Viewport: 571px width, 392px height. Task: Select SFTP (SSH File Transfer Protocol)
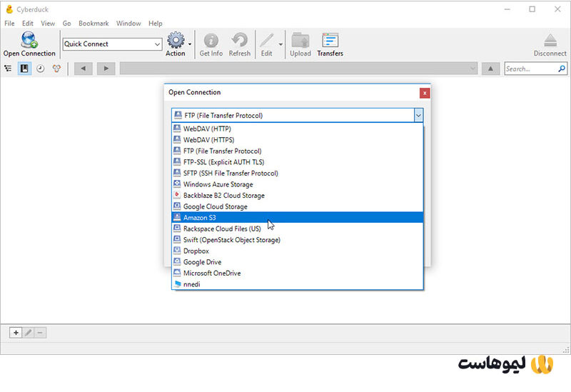(x=297, y=173)
